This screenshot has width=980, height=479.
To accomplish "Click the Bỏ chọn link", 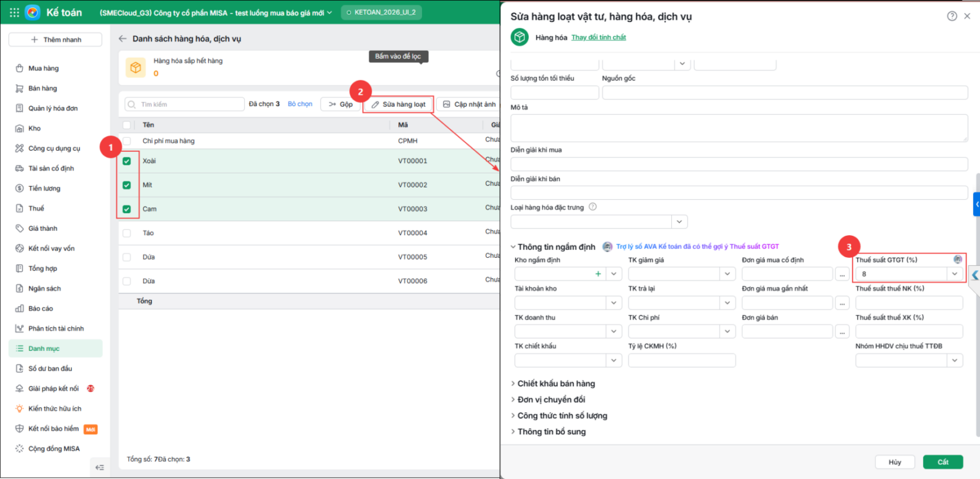I will tap(300, 104).
